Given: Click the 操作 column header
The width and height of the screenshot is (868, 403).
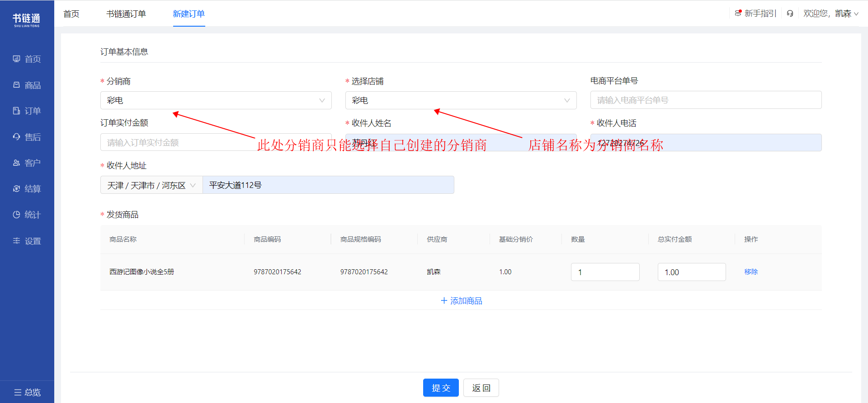Looking at the screenshot, I should [x=751, y=239].
